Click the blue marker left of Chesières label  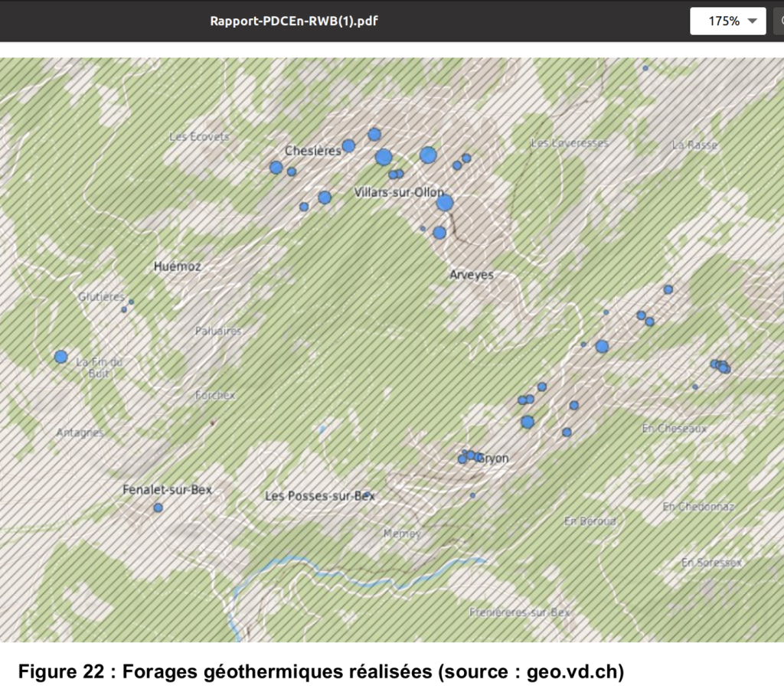(x=276, y=167)
